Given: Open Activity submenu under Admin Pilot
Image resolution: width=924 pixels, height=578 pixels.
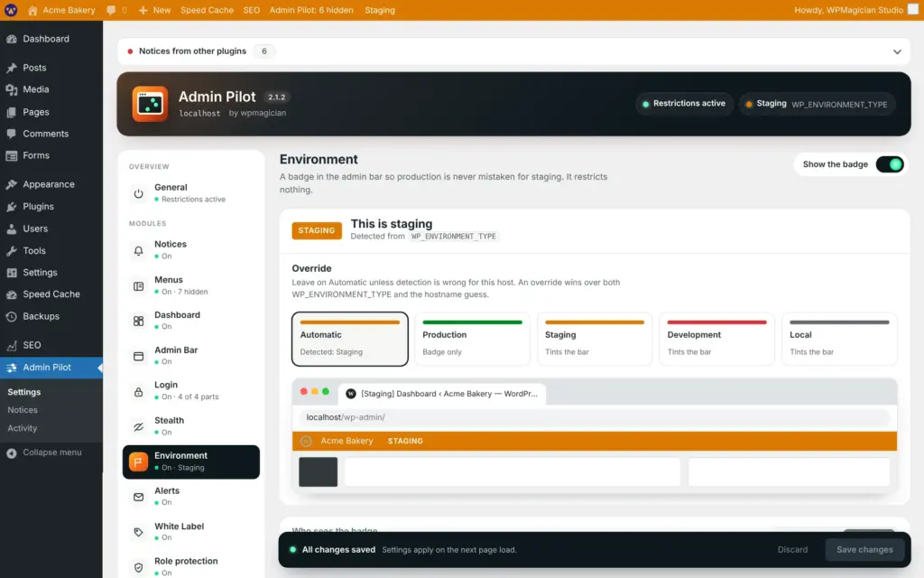Looking at the screenshot, I should click(x=23, y=428).
